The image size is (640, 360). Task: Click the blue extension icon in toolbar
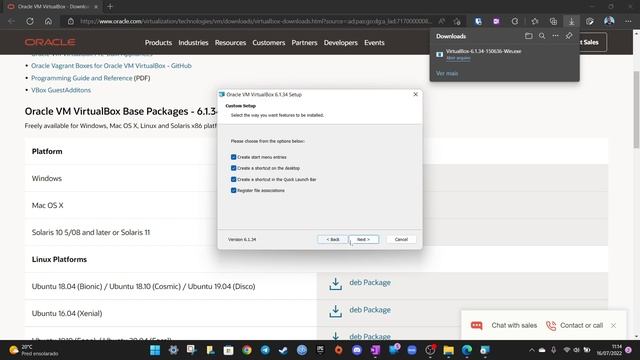[x=478, y=21]
